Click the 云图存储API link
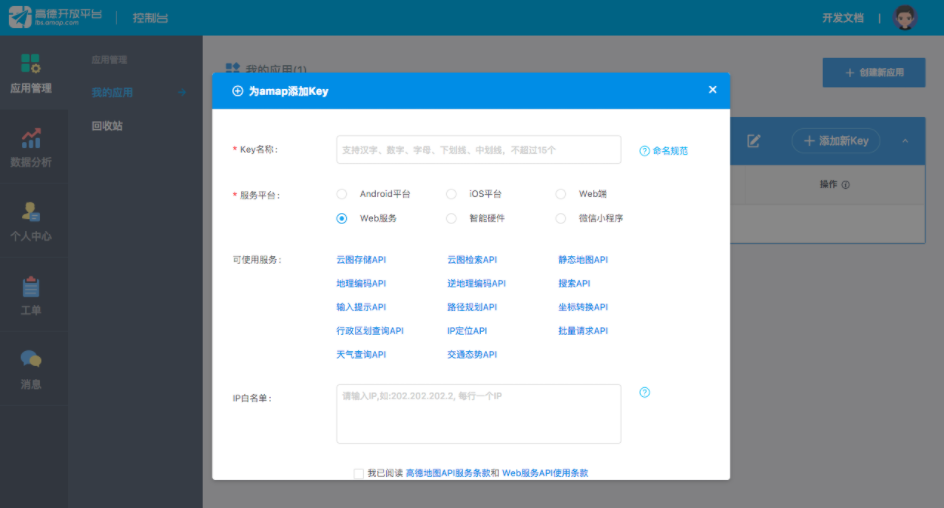 pyautogui.click(x=361, y=259)
